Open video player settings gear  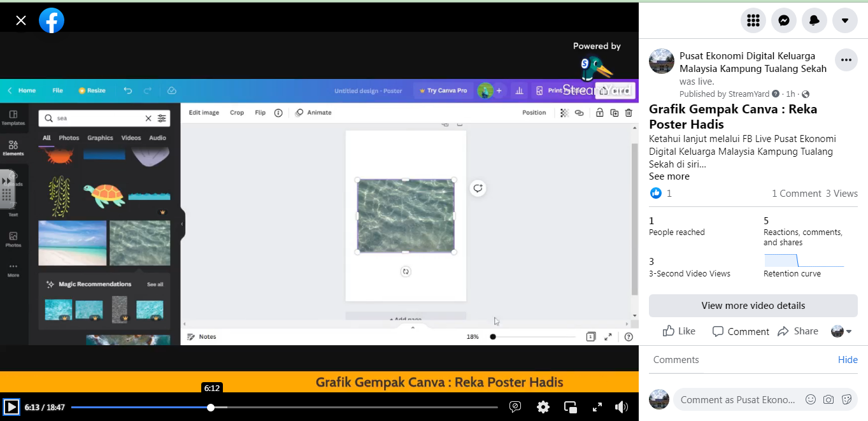point(543,407)
